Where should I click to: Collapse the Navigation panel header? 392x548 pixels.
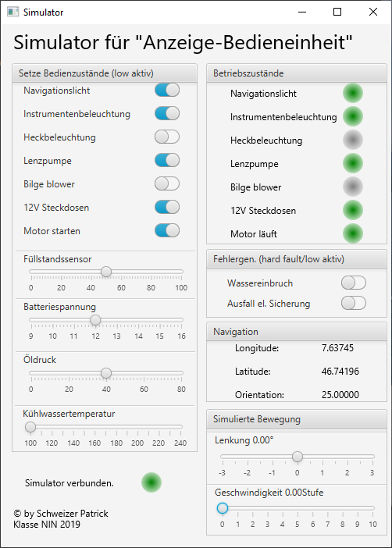(297, 332)
